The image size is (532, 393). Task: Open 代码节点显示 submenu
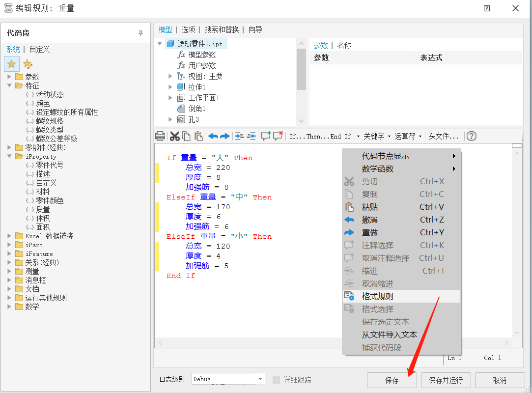coord(401,156)
